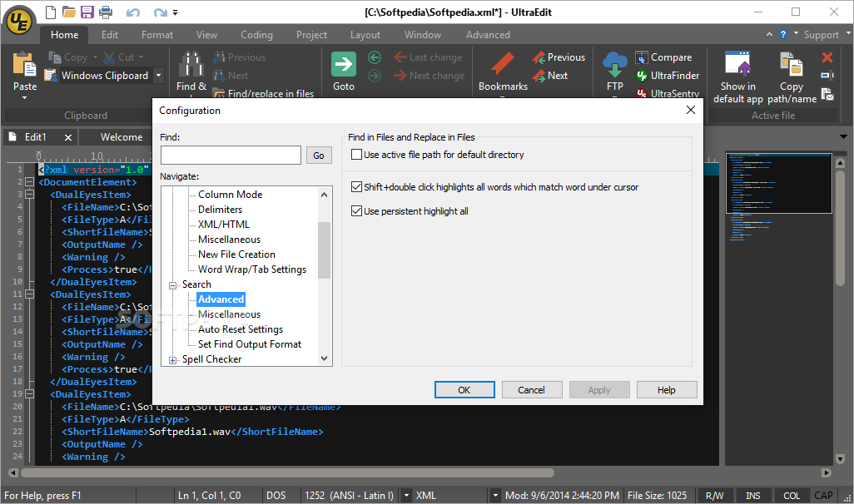
Task: Go to Previous bookmark
Action: click(559, 57)
